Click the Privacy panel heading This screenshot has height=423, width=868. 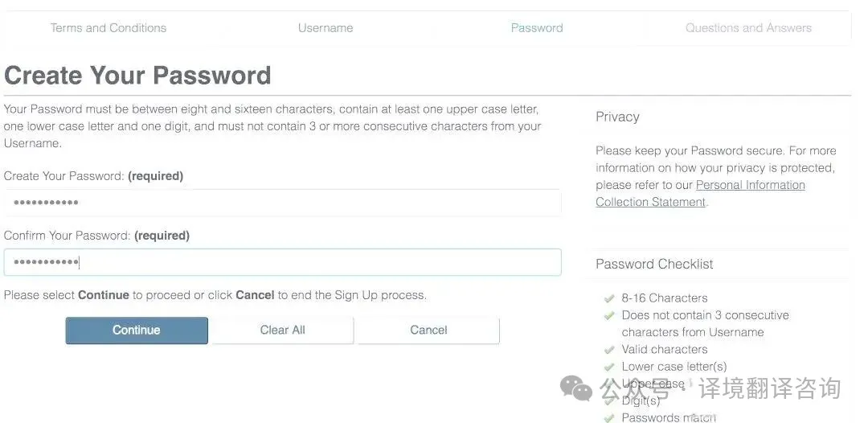tap(617, 117)
